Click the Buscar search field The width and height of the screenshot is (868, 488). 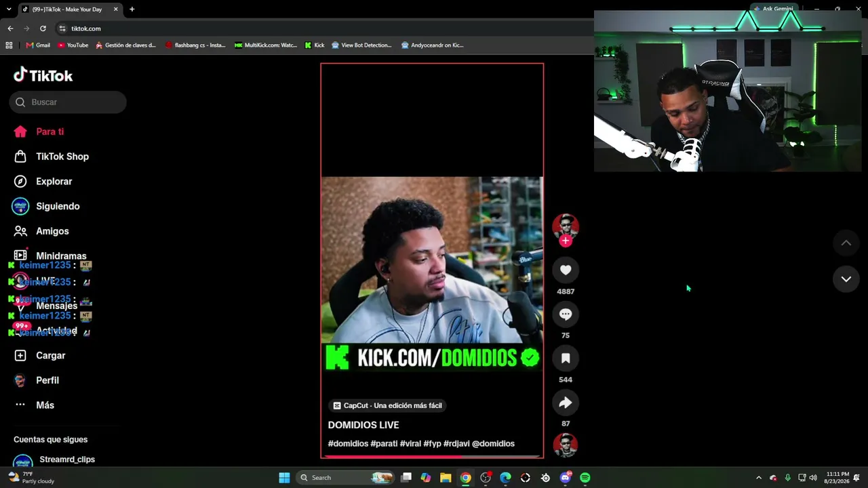[68, 102]
